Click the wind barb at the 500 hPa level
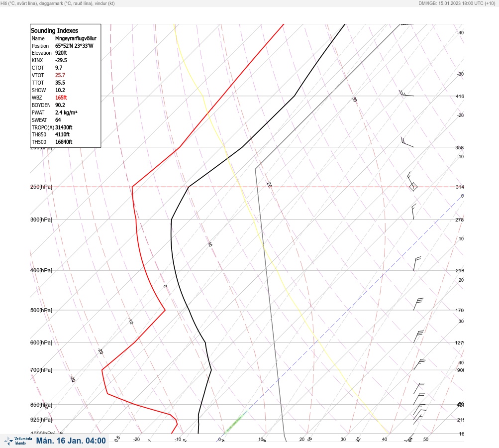 [418, 304]
